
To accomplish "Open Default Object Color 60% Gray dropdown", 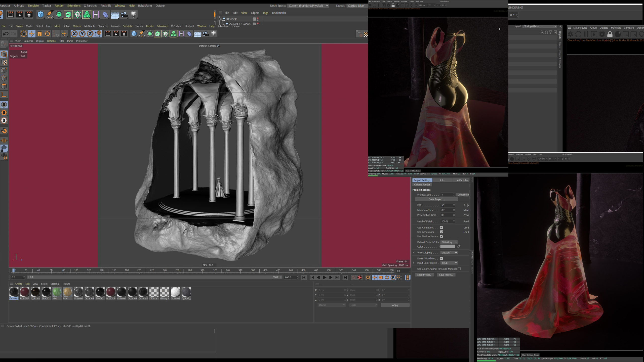I will [449, 242].
